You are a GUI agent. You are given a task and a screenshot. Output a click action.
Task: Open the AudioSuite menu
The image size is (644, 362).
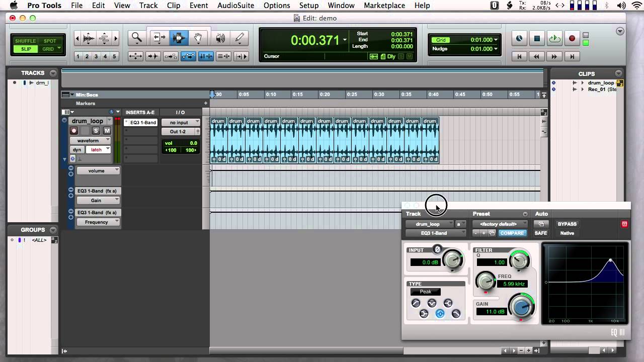tap(236, 6)
